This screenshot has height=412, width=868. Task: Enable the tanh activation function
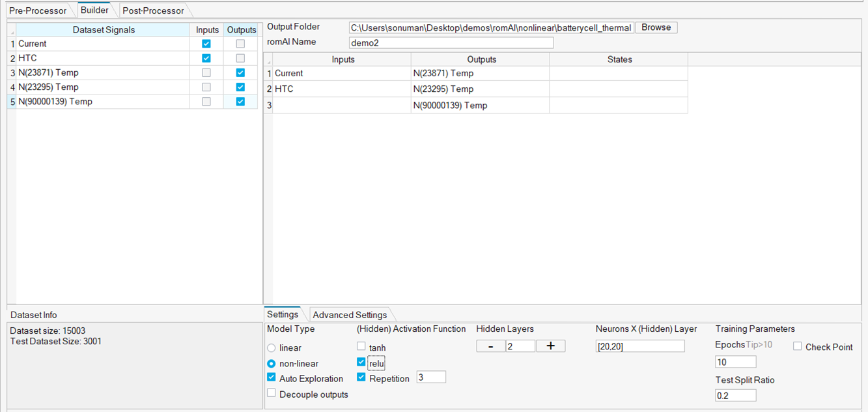coord(361,347)
